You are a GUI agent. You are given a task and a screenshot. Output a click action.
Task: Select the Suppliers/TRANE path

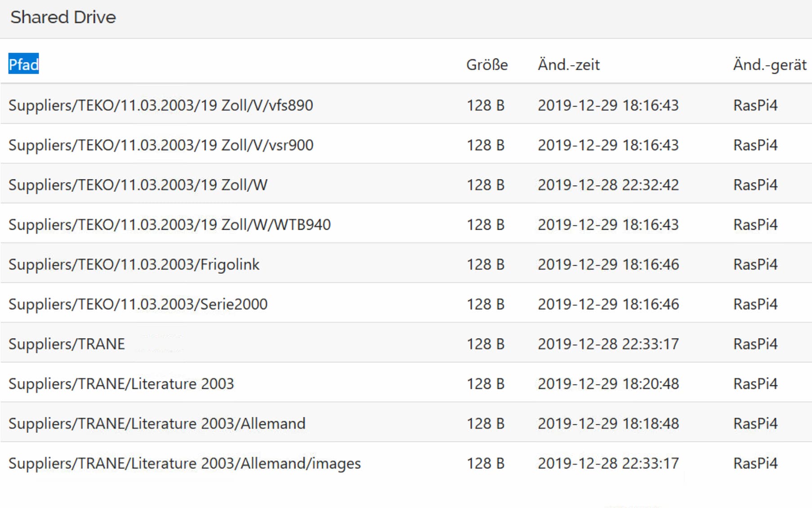67,344
